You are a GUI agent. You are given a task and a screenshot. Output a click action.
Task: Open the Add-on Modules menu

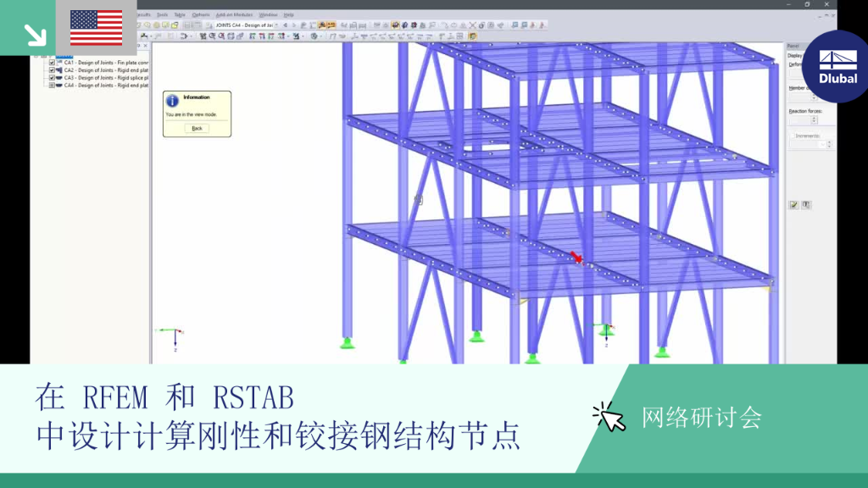coord(234,15)
